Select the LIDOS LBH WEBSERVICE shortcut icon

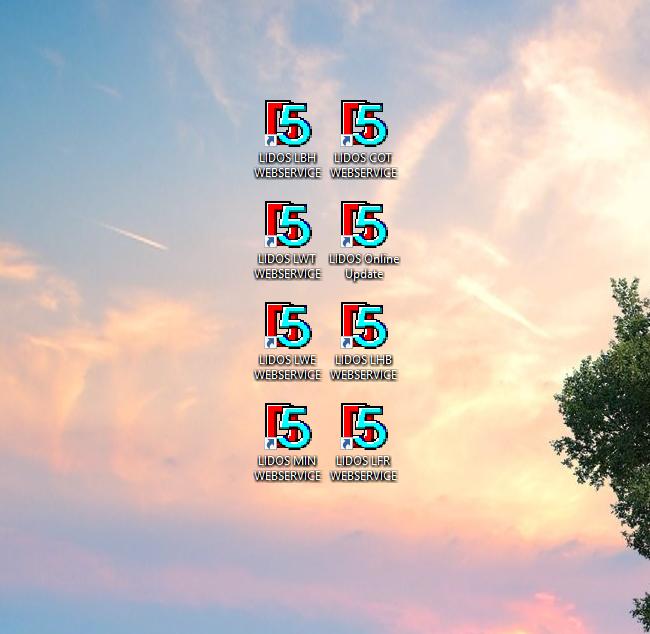click(288, 123)
